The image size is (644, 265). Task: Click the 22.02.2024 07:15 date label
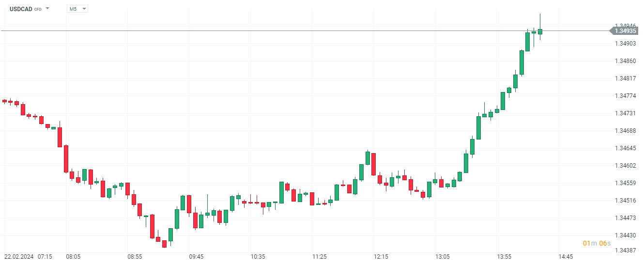pyautogui.click(x=28, y=256)
